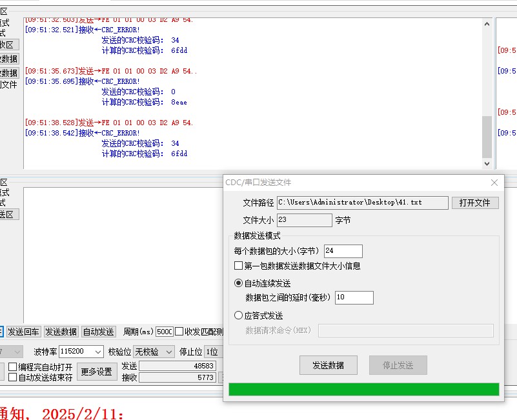Click log line with timestamp 09:51:38.542
The image size is (517, 420).
coord(83,133)
